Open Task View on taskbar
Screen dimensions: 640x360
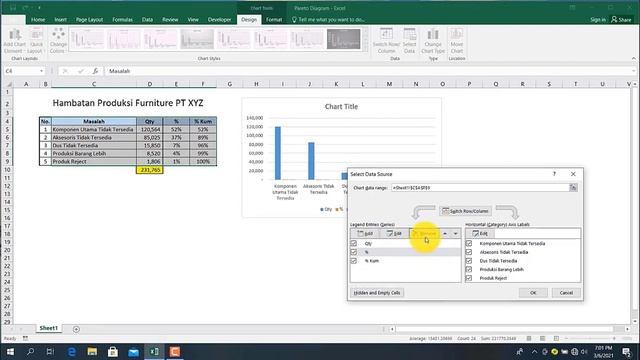pyautogui.click(x=50, y=351)
